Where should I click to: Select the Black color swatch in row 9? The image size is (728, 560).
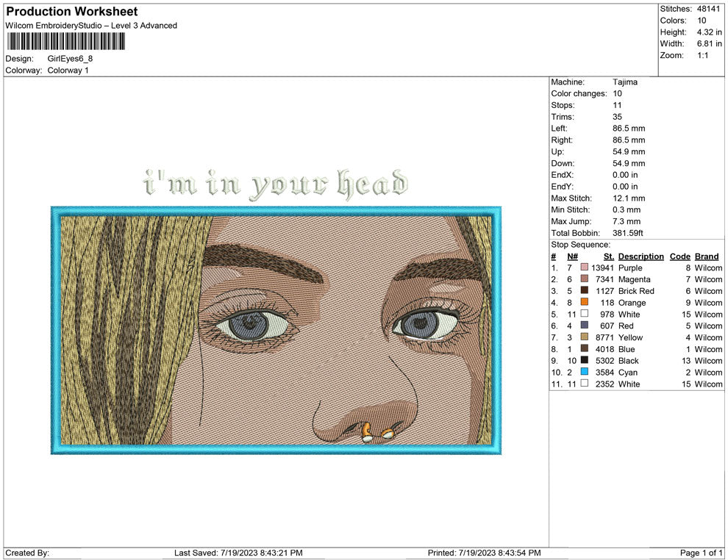tap(585, 361)
